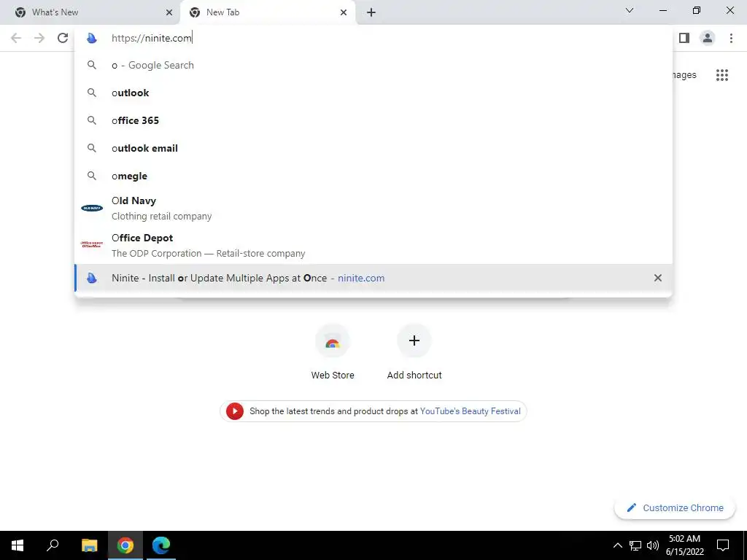The width and height of the screenshot is (747, 560).
Task: Add a new tab with the plus button
Action: click(371, 12)
